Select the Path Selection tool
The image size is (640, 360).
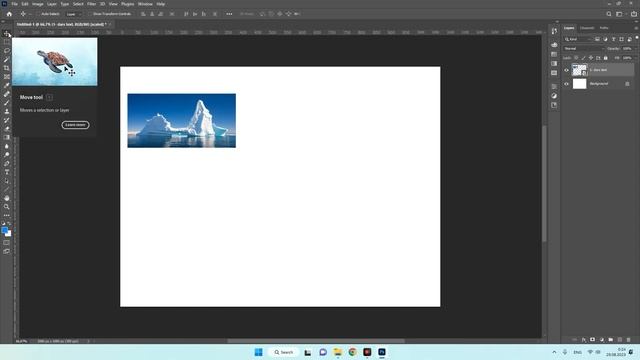(7, 181)
